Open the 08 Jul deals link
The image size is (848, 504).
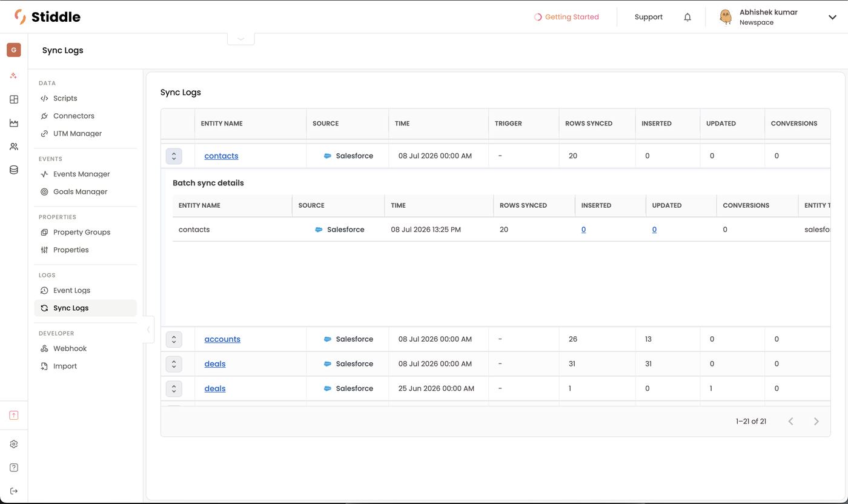coord(215,364)
